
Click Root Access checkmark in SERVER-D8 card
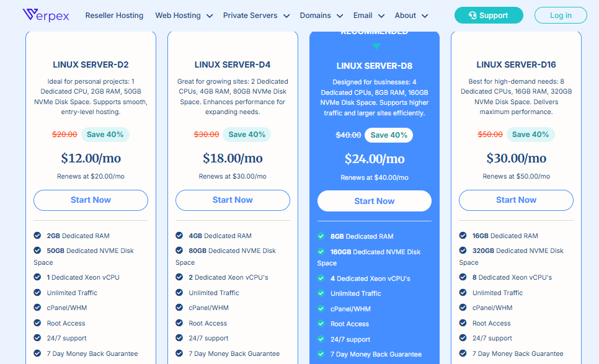(321, 324)
